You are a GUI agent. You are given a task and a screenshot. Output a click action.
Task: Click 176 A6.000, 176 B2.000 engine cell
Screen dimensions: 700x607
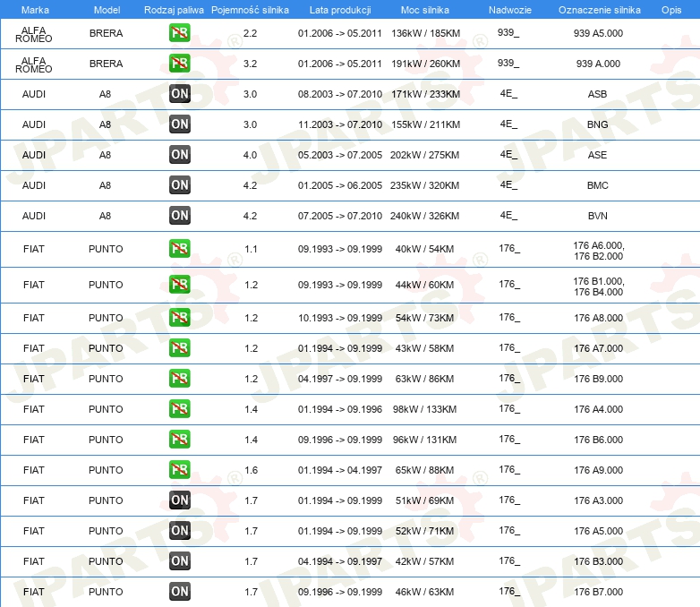point(598,251)
